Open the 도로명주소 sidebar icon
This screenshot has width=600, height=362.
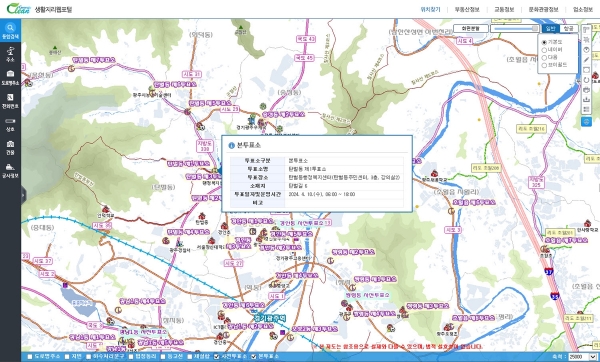pos(10,77)
